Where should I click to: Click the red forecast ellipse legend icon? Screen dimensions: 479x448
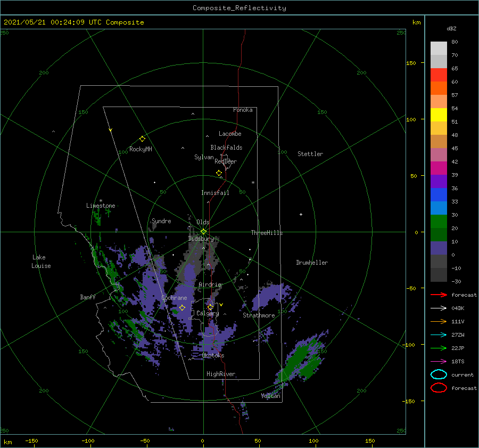439,388
